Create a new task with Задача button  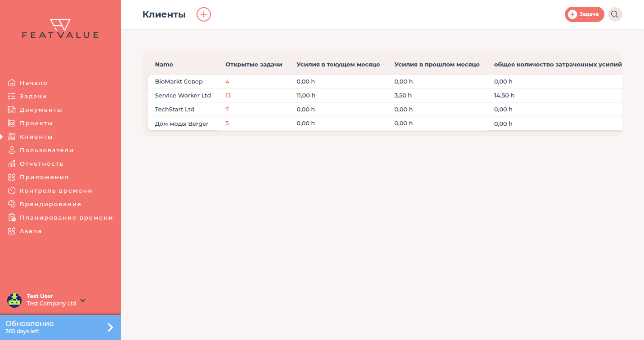point(584,14)
